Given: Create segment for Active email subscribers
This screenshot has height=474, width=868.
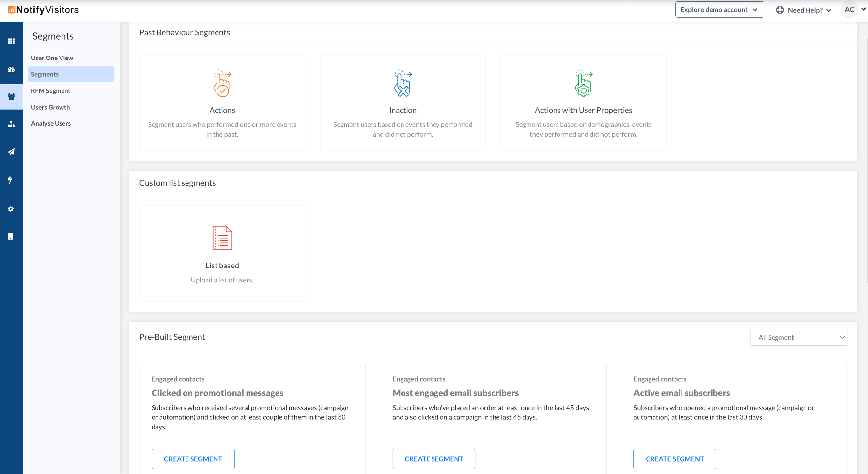Looking at the screenshot, I should (675, 459).
